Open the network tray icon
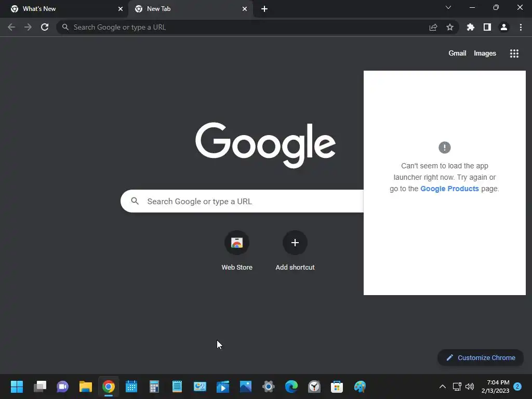Screen dimensions: 532x399 click(x=457, y=387)
